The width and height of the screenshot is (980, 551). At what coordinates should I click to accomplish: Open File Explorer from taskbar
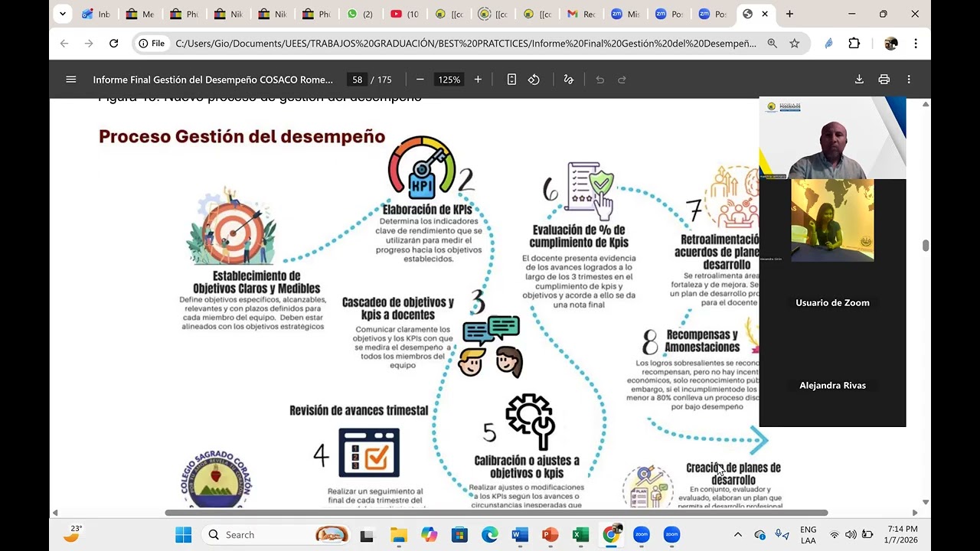398,535
